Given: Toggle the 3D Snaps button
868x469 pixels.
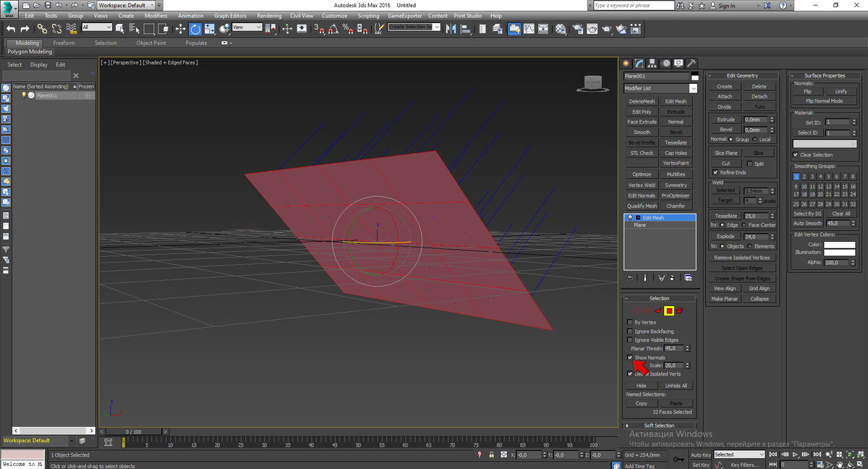Looking at the screenshot, I should (x=319, y=29).
